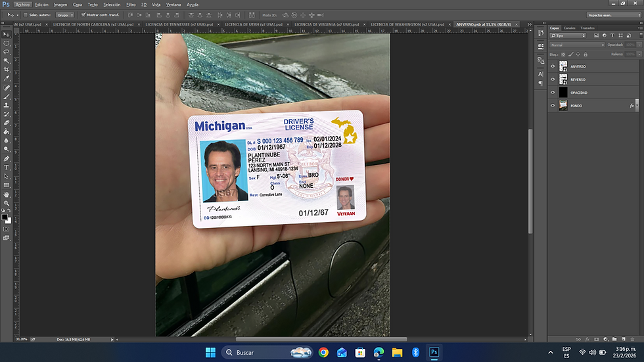Select the Eyedropper tool

6,78
